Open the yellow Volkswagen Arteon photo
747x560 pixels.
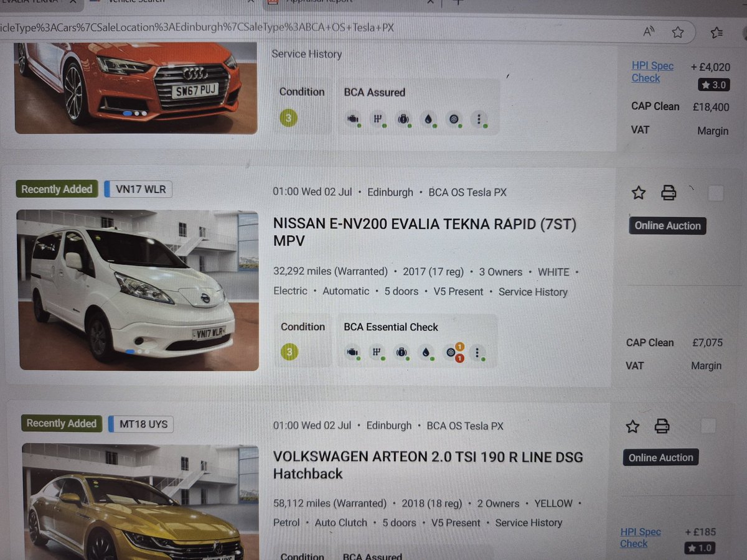140,502
